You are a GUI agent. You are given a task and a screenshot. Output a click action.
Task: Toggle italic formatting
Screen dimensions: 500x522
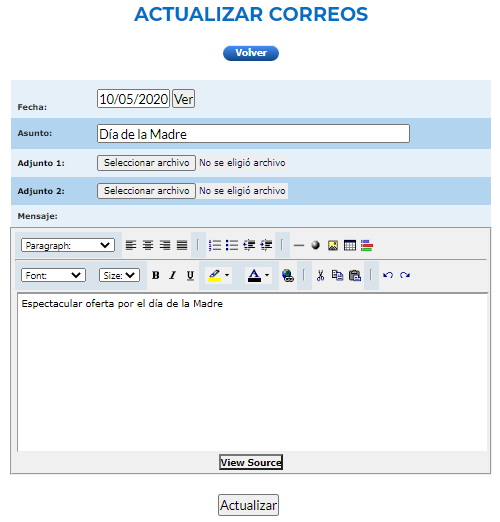tap(173, 275)
